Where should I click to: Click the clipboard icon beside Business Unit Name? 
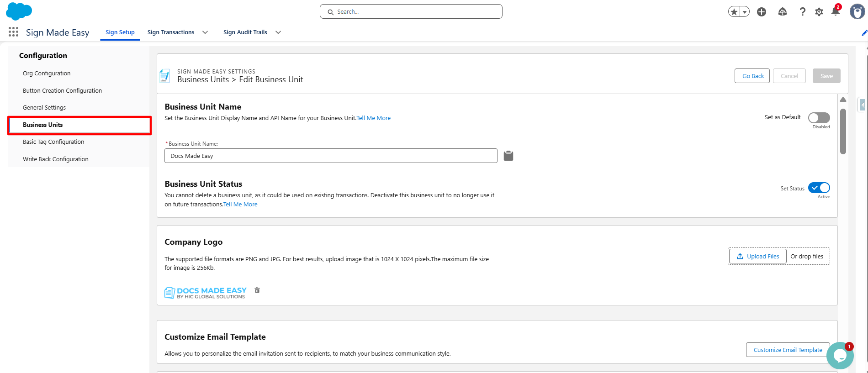[x=508, y=156]
